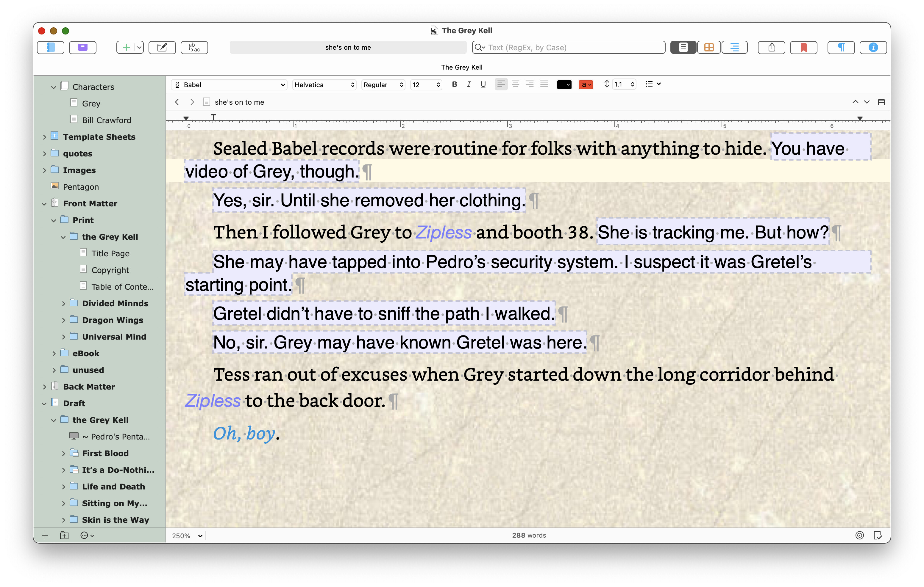Viewport: 924px width, 587px height.
Task: Toggle italic formatting button
Action: [x=469, y=84]
